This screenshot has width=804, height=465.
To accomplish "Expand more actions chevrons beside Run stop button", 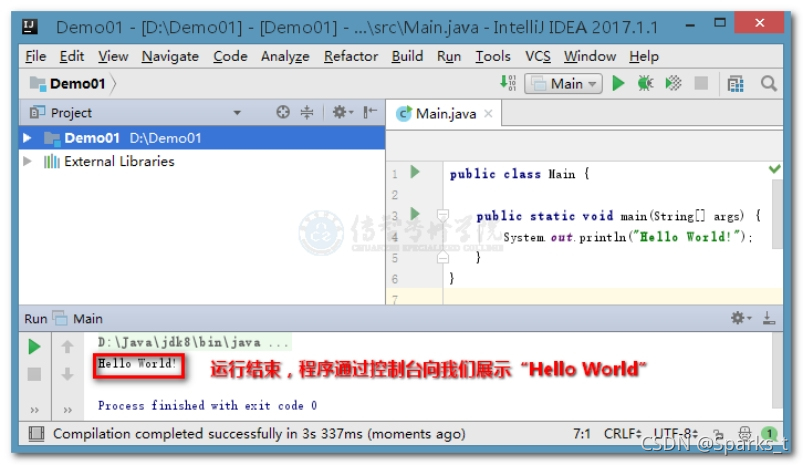I will tap(34, 410).
